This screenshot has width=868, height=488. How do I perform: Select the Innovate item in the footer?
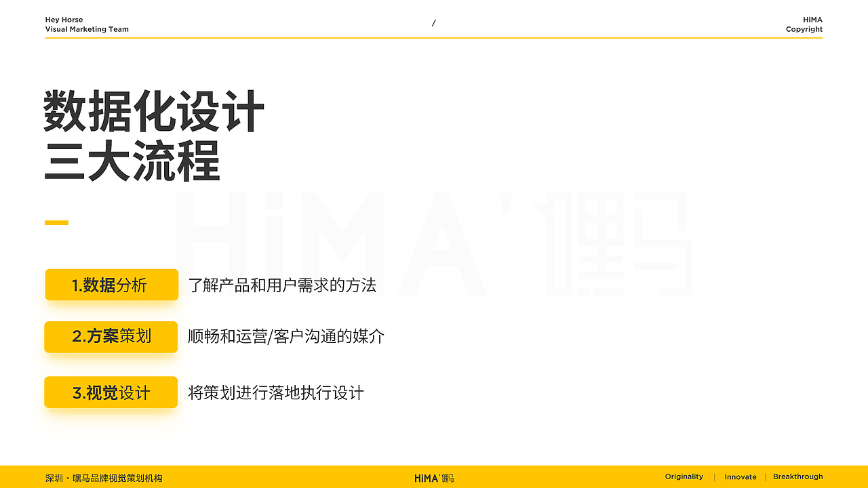pyautogui.click(x=740, y=476)
